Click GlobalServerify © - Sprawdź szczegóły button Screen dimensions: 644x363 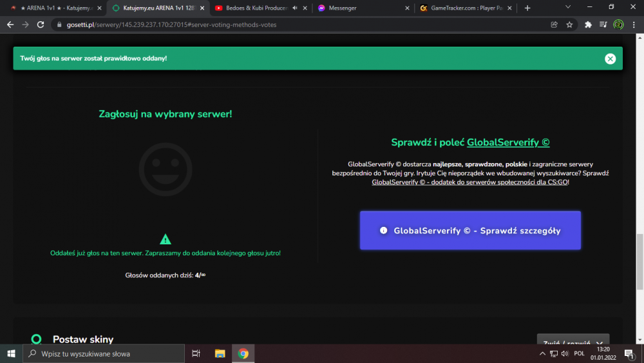coord(470,230)
